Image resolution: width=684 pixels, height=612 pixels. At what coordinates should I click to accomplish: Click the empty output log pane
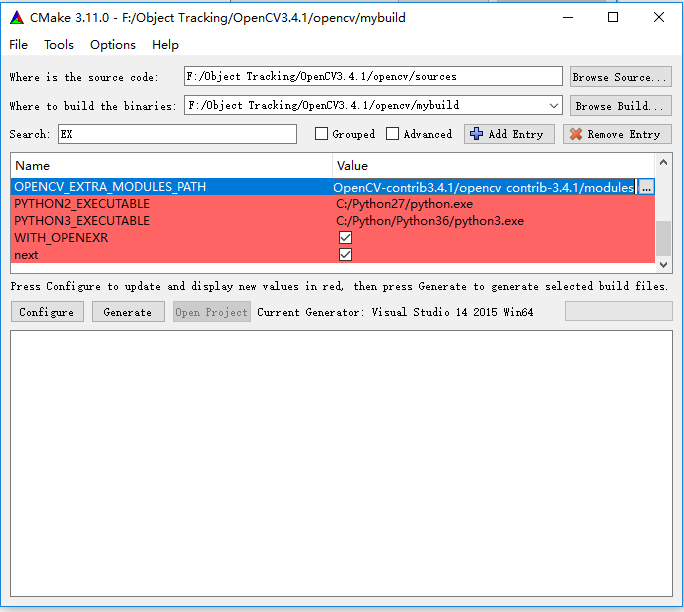342,463
